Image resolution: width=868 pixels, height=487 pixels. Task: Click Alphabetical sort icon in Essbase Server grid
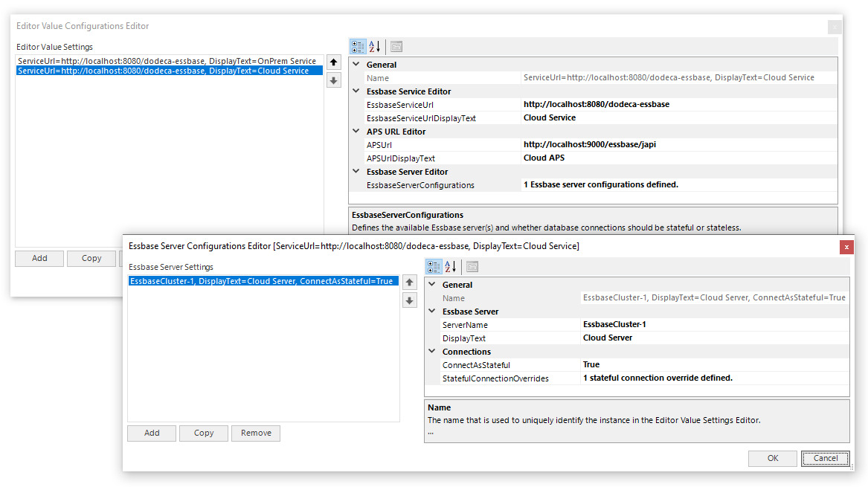451,267
